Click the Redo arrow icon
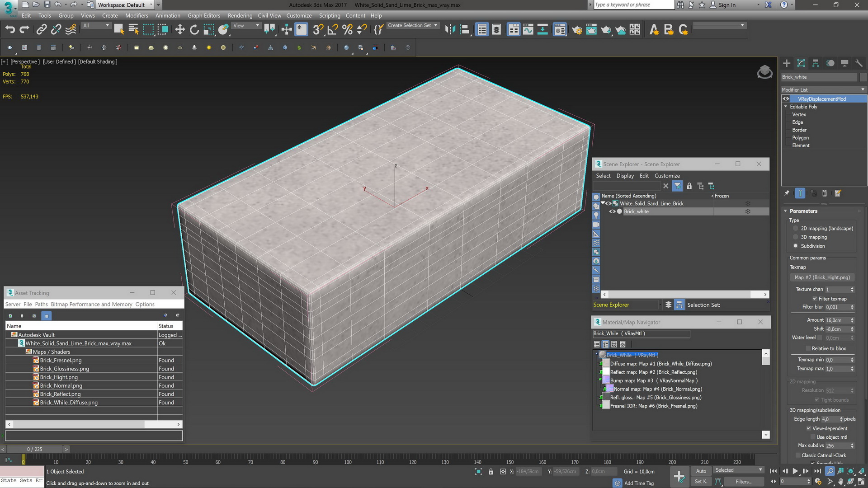Image resolution: width=868 pixels, height=488 pixels. 24,30
